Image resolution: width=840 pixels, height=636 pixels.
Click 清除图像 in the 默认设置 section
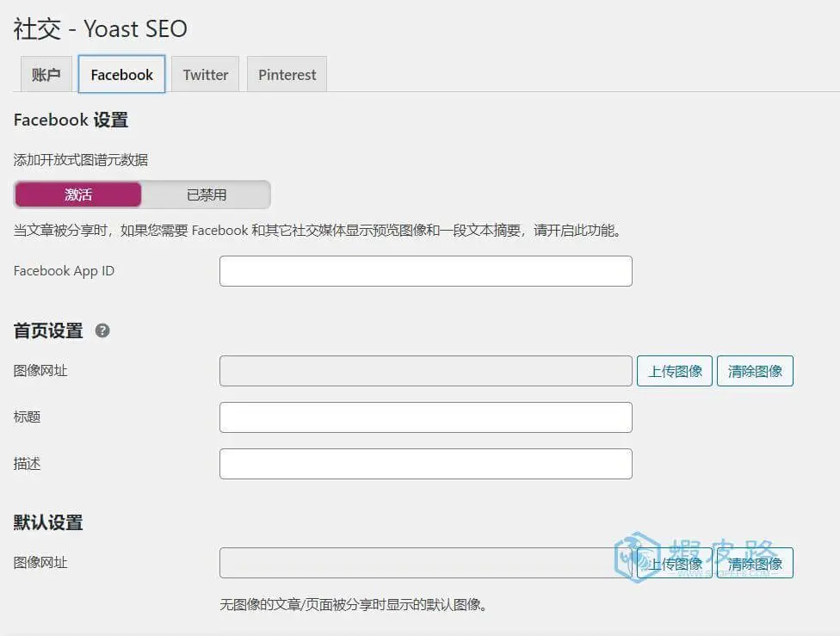click(x=755, y=563)
